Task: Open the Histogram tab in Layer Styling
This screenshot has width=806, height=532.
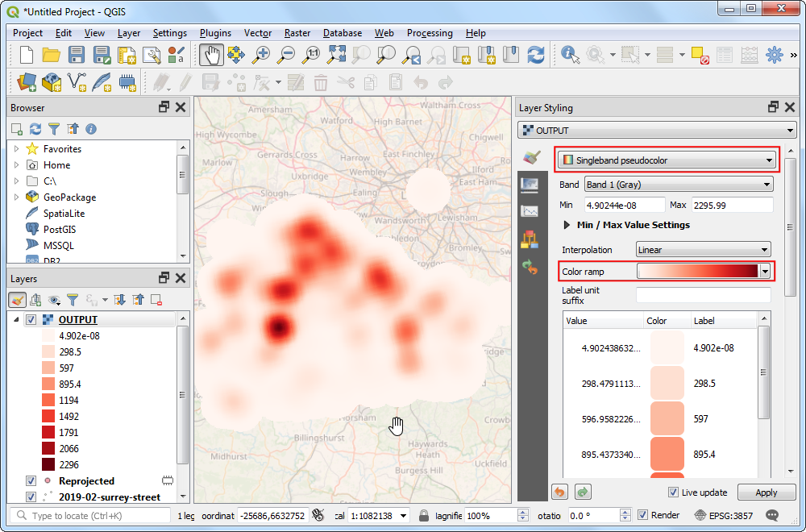Action: point(530,211)
